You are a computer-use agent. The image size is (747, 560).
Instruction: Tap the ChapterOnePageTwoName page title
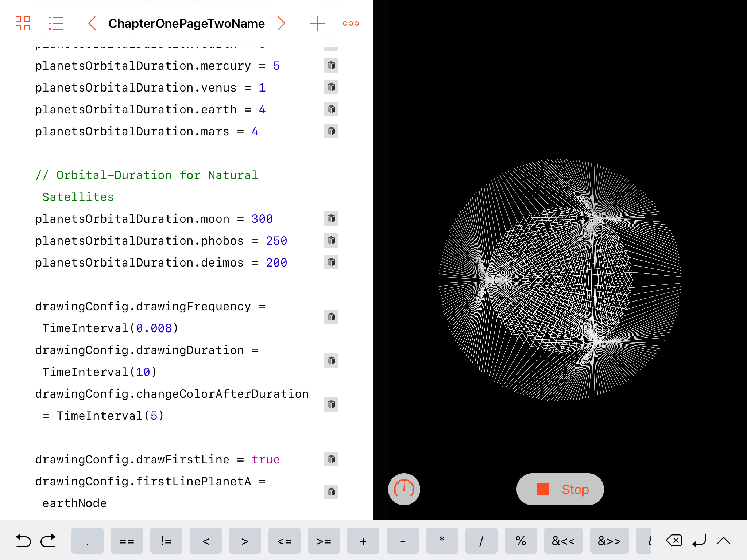tap(187, 23)
